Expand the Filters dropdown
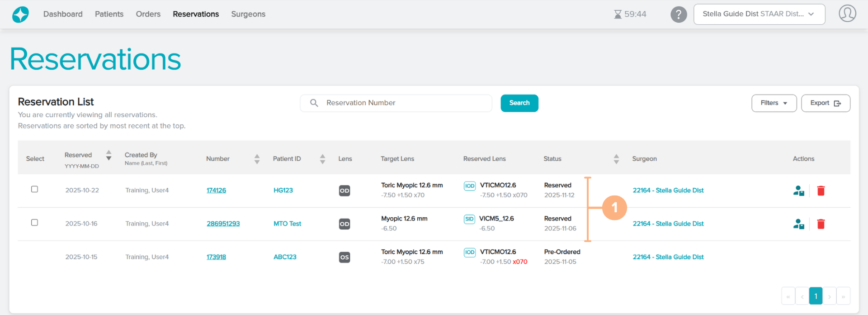 tap(774, 103)
